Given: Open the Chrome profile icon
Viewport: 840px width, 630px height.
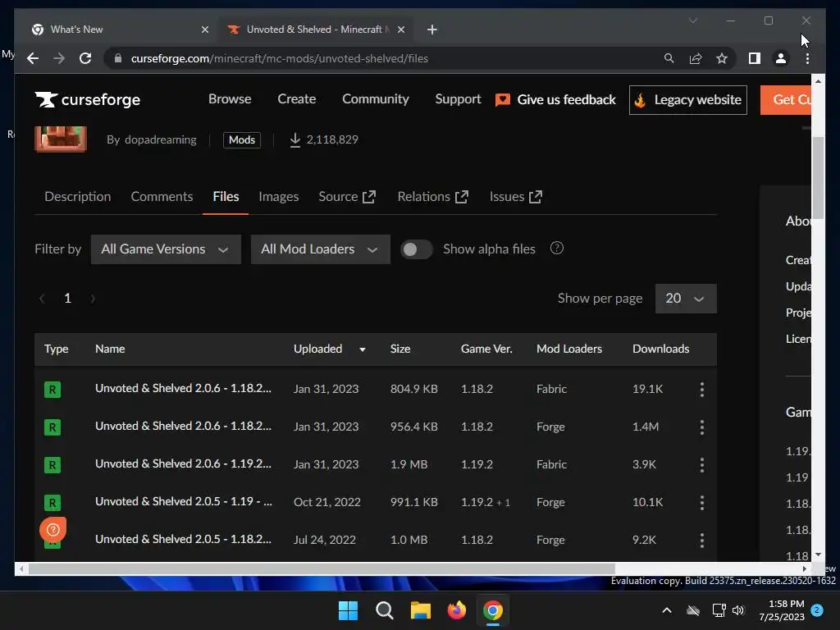Looking at the screenshot, I should tap(781, 58).
